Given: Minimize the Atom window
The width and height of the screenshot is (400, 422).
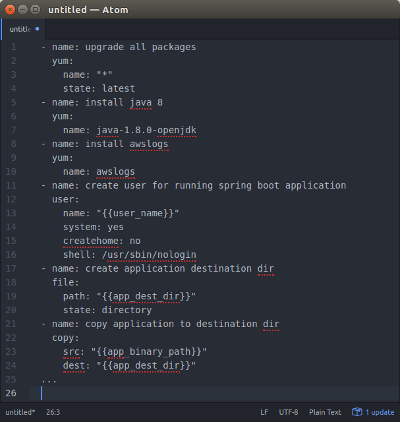Looking at the screenshot, I should coord(23,9).
